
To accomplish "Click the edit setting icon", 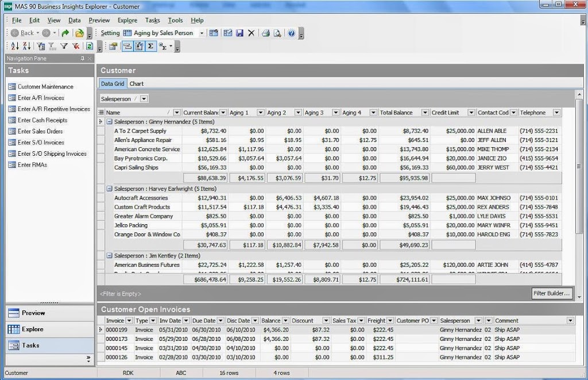I will 227,33.
